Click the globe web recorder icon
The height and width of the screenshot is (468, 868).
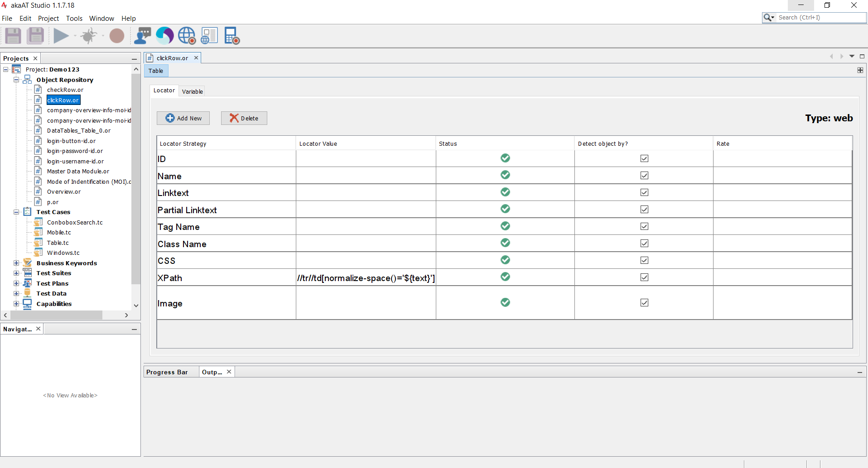click(x=187, y=36)
